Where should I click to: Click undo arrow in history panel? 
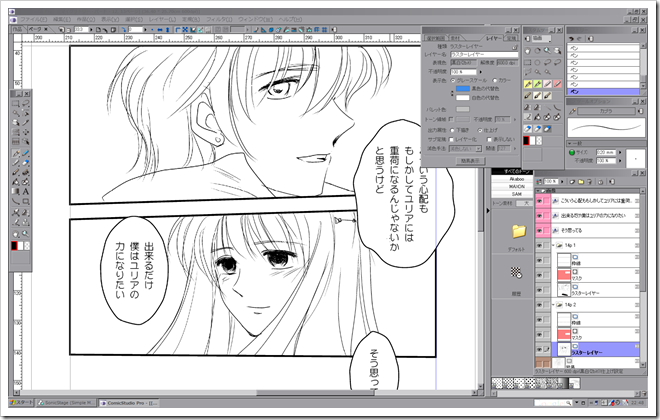(x=571, y=39)
